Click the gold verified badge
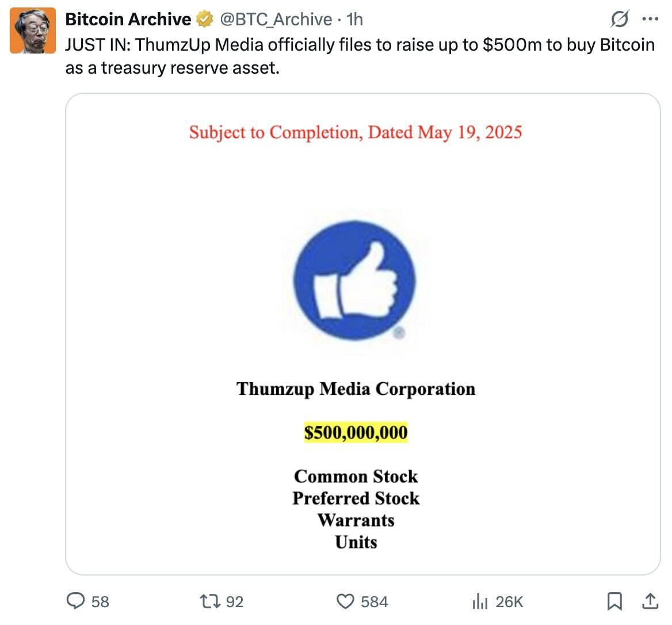The image size is (672, 625). click(x=205, y=20)
